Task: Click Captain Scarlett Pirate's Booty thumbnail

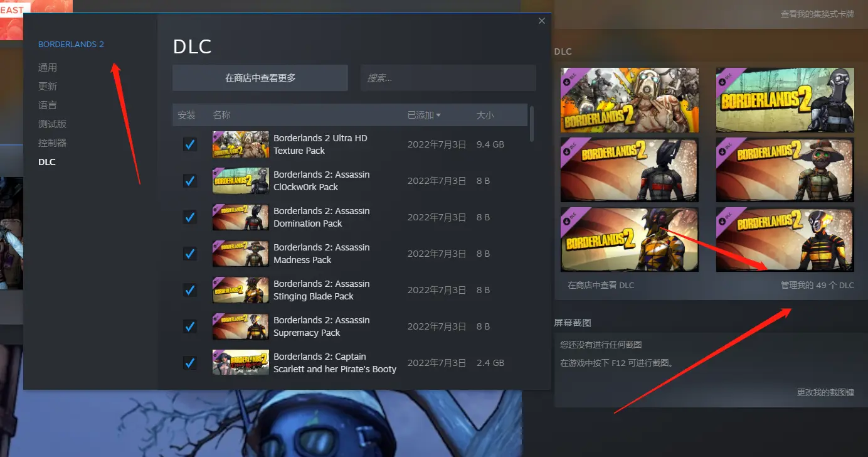Action: coord(241,363)
